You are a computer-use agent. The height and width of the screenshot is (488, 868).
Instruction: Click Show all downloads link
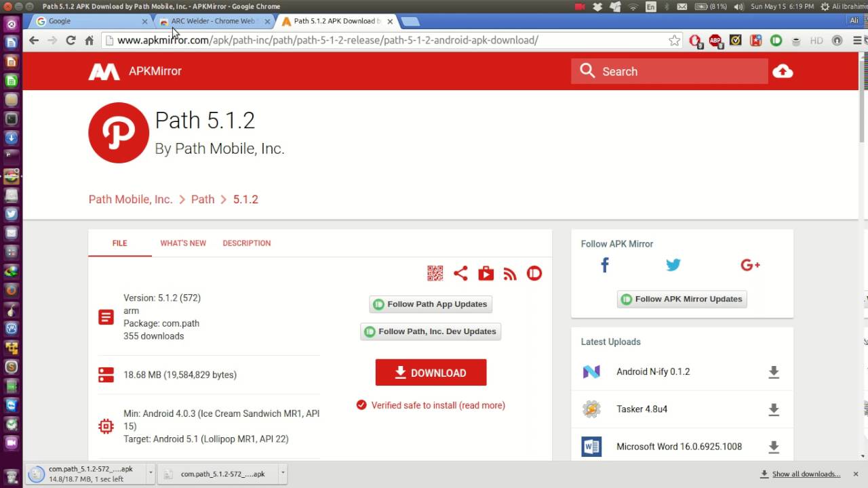(806, 474)
